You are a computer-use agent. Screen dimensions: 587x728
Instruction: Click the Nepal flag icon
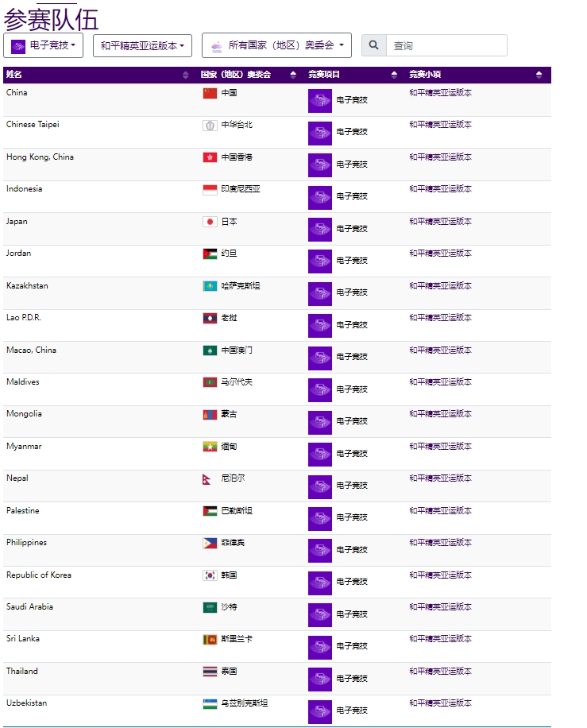[207, 479]
